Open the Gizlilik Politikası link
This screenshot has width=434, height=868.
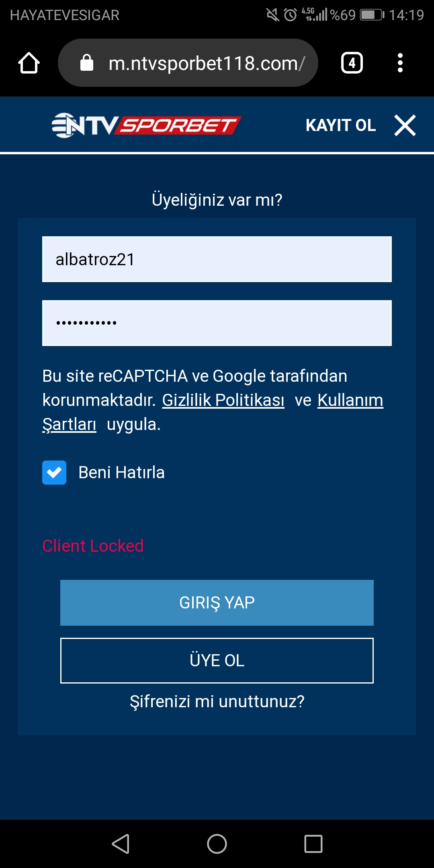tap(223, 400)
